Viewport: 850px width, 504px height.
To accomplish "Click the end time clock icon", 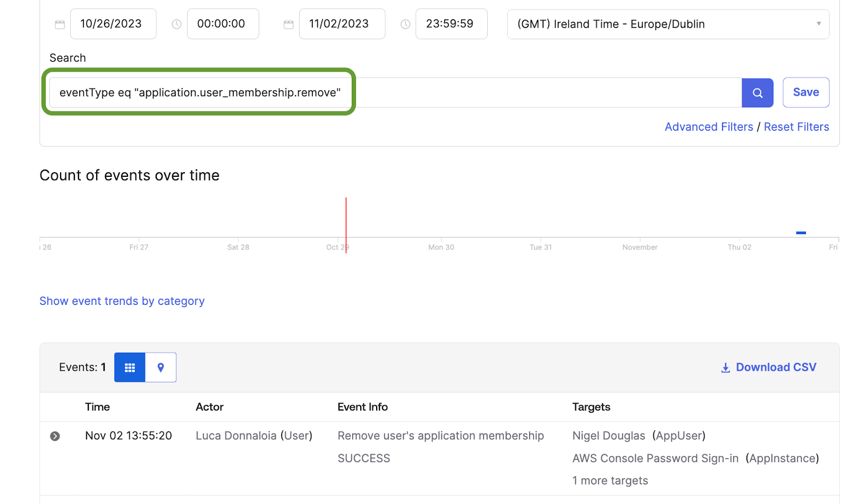I will (405, 24).
